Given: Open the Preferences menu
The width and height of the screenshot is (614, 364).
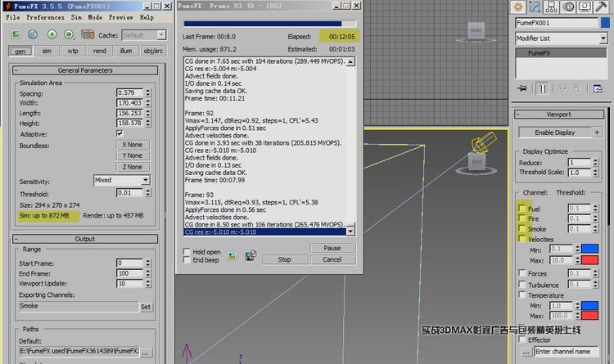Looking at the screenshot, I should 45,17.
